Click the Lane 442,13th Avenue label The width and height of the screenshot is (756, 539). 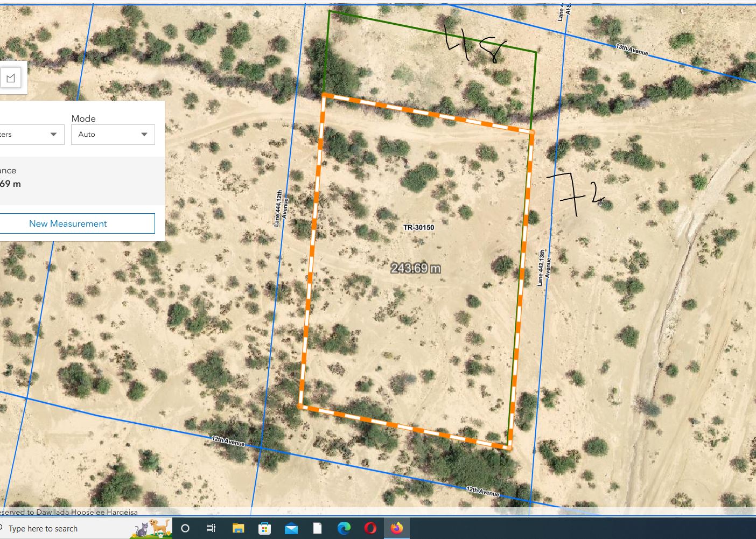click(544, 268)
